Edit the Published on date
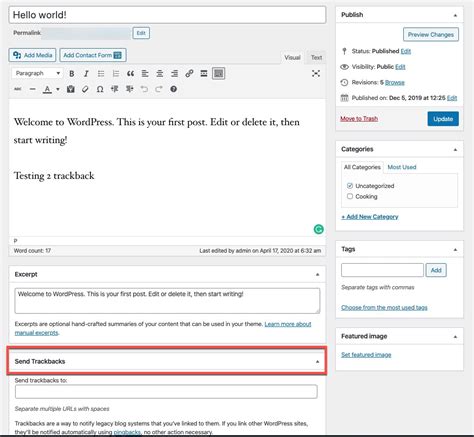Viewport: 474px width, 437px height. point(452,98)
